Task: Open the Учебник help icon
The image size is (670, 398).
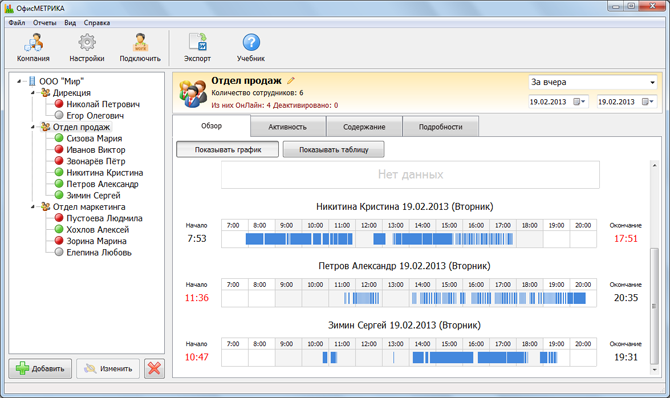Action: pyautogui.click(x=251, y=42)
